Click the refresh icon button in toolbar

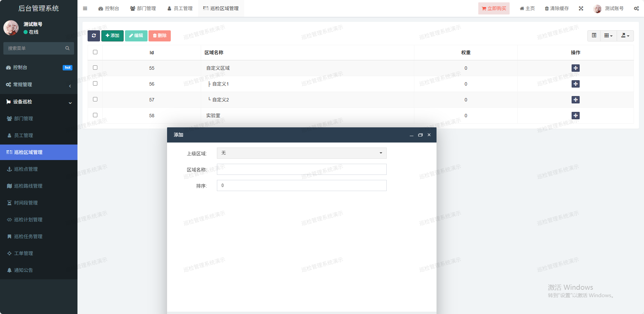[x=94, y=36]
